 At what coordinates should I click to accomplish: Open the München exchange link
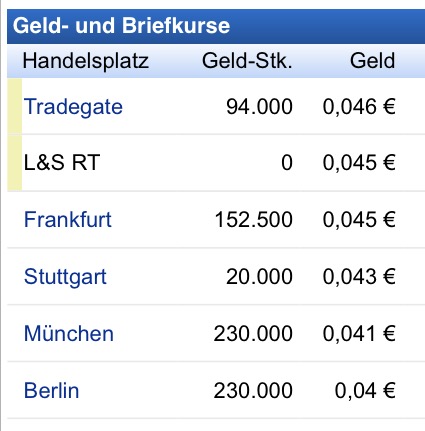pos(69,333)
